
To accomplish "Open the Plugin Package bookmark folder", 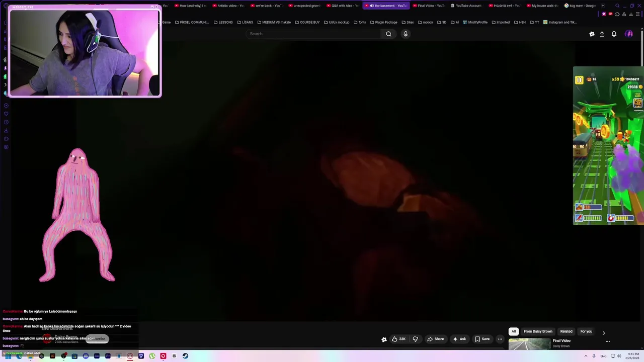I will point(383,22).
